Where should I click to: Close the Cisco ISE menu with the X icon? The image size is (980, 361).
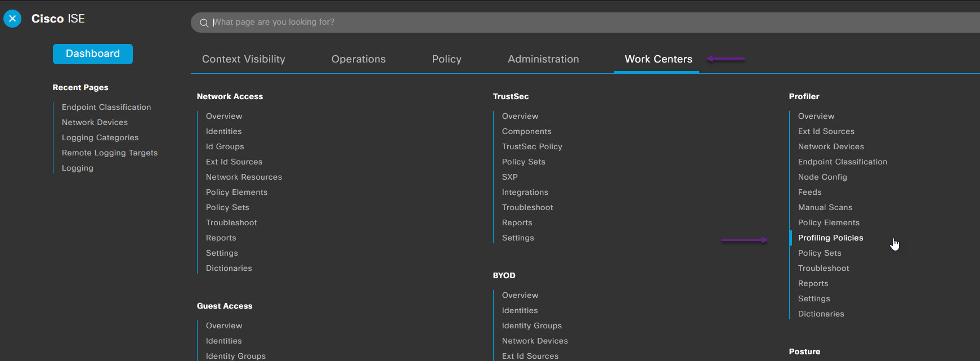tap(12, 19)
